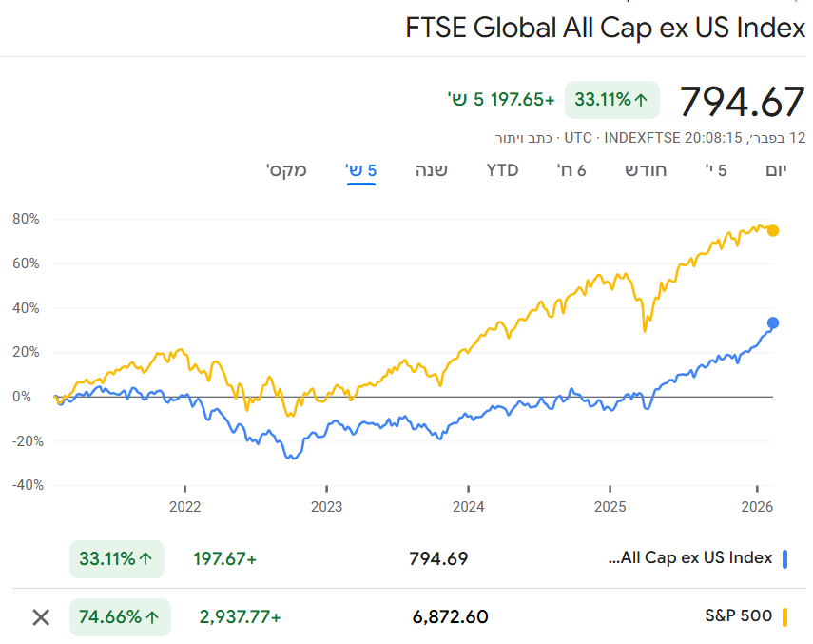This screenshot has width=813, height=644.
Task: Click the blue endpoint dot on the chart
Action: [x=773, y=323]
